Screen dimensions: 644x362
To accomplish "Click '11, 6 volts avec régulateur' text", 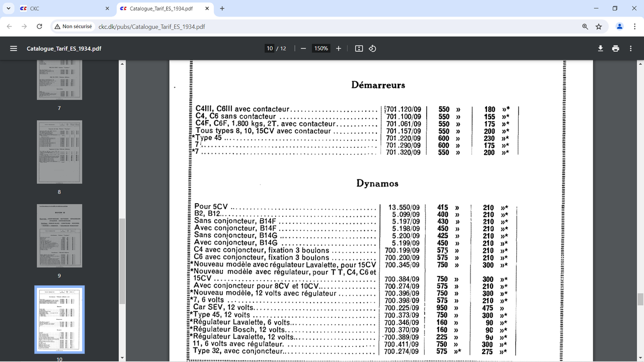I will coord(238,344).
